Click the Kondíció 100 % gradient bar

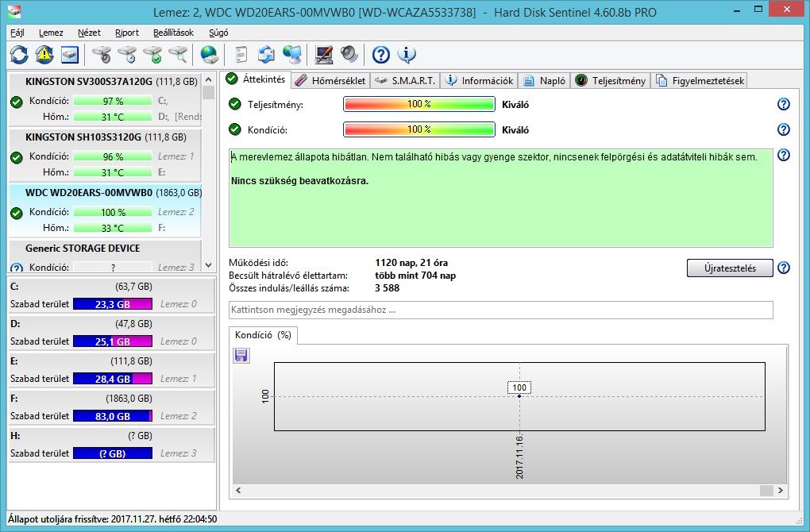(x=419, y=129)
